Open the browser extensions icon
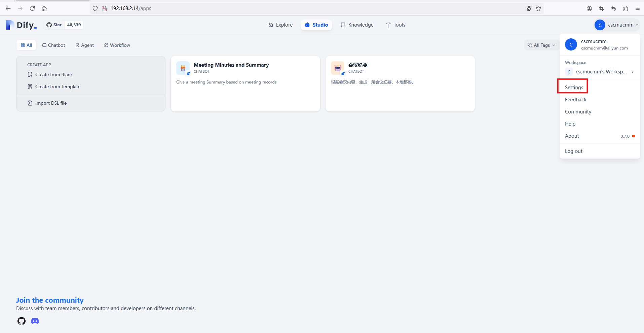The width and height of the screenshot is (644, 333). coord(626,8)
